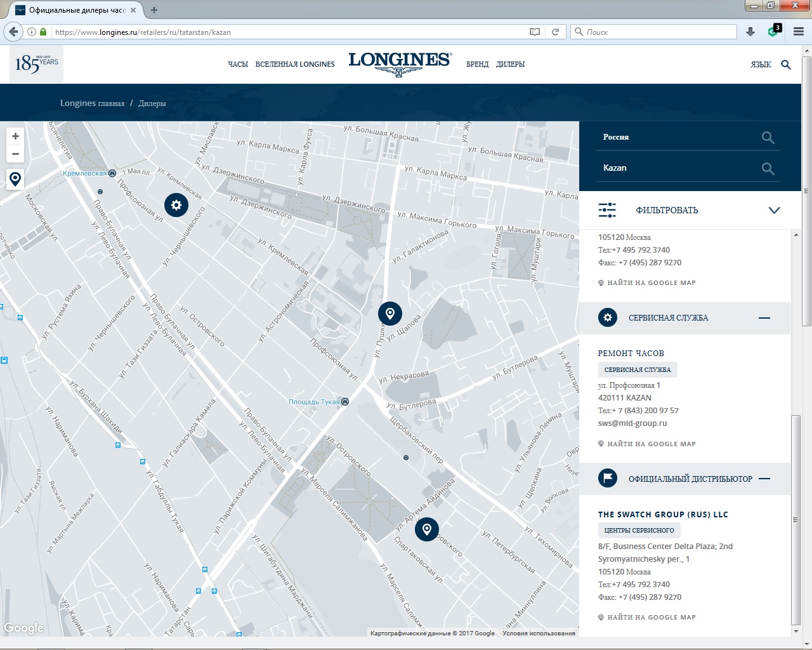
Task: Click Ремонт часов heading
Action: pyautogui.click(x=631, y=353)
